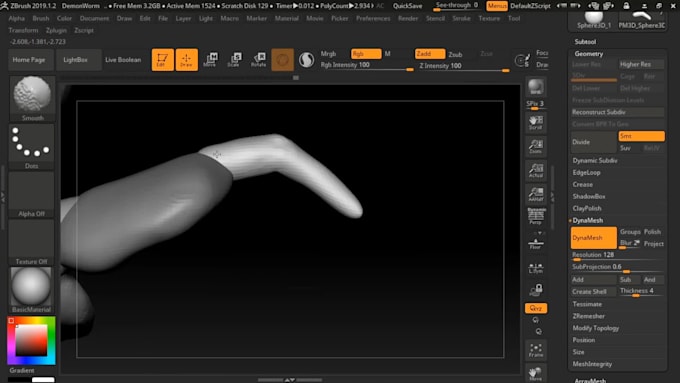This screenshot has width=680, height=383.
Task: Open the Stroke menu
Action: 461,19
